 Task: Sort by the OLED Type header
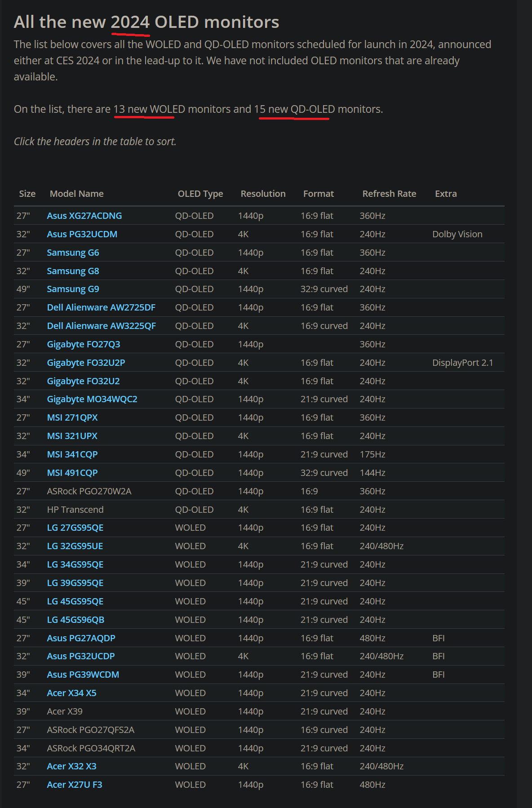[200, 194]
